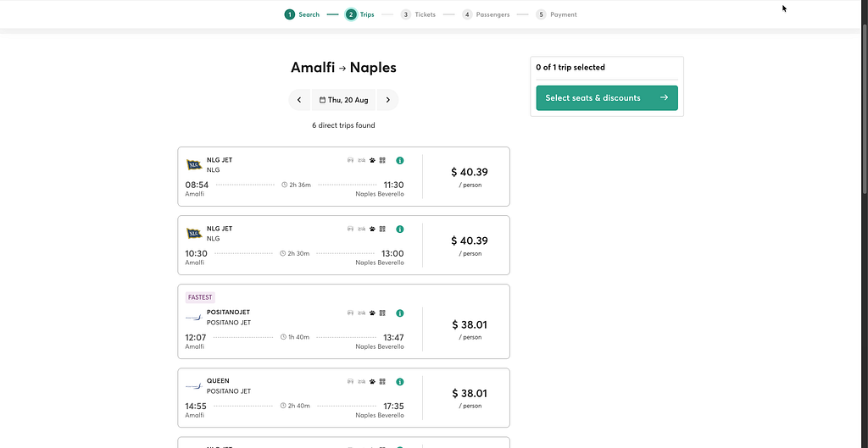Screen dimensions: 868x448
Task: Click the POSITANOJET vessel name
Action: tap(228, 312)
